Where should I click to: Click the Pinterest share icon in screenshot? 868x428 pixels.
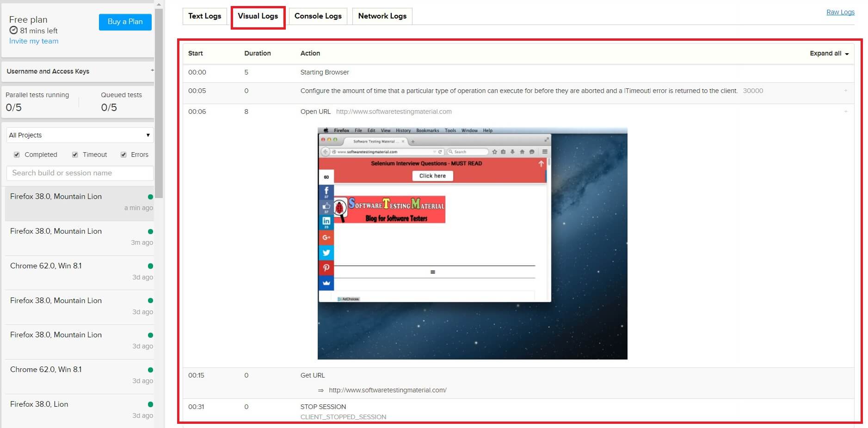(326, 268)
